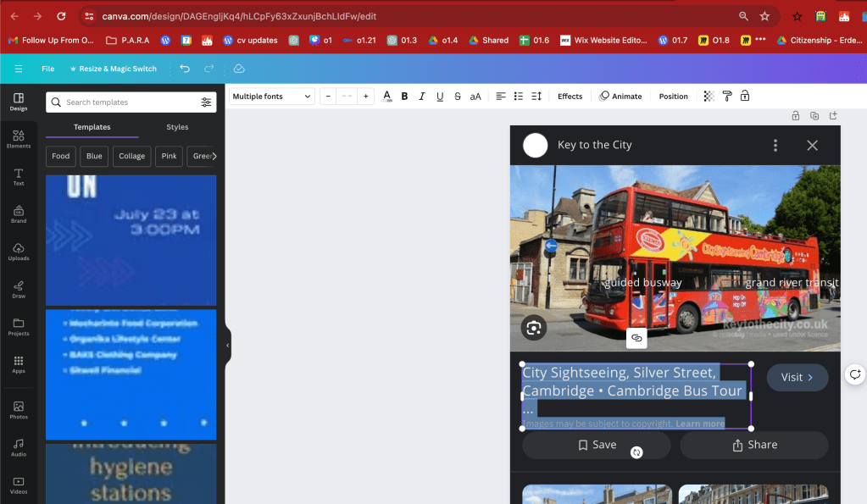Toggle the lock icon in text toolbar
Viewport: 867px width, 504px height.
745,97
